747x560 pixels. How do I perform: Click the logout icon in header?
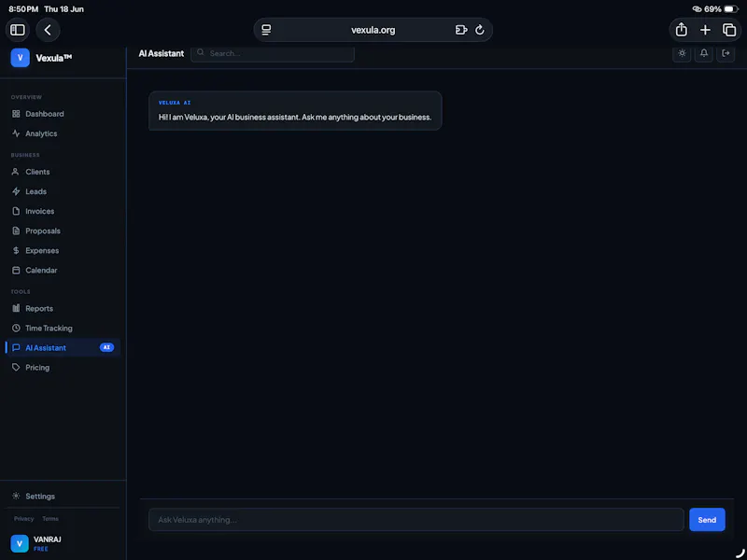pyautogui.click(x=726, y=53)
